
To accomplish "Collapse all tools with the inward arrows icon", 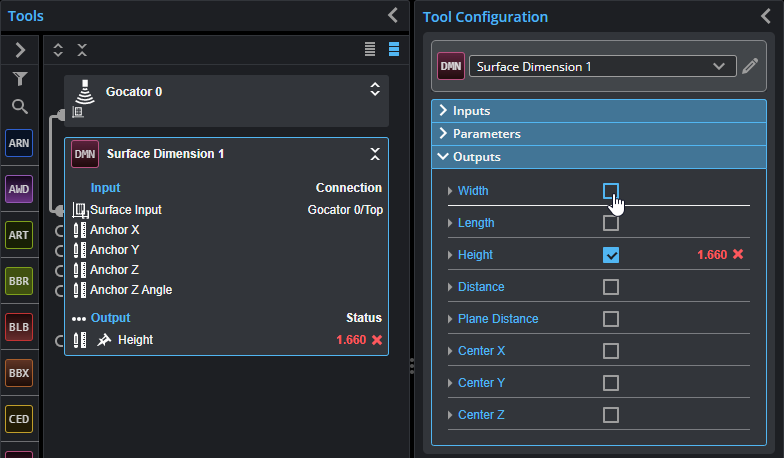I will coord(82,50).
